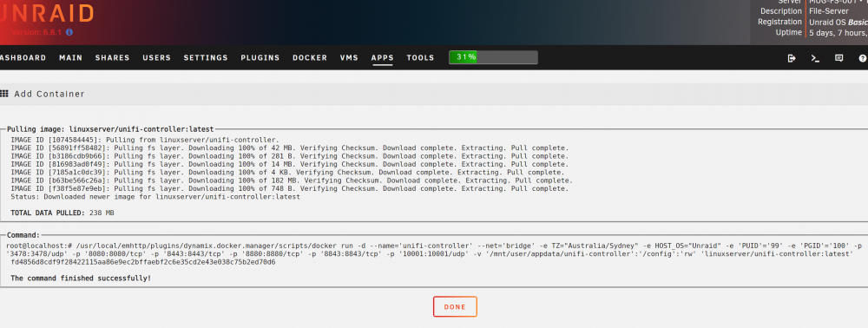
Task: Click the Unraid logo
Action: point(47,13)
